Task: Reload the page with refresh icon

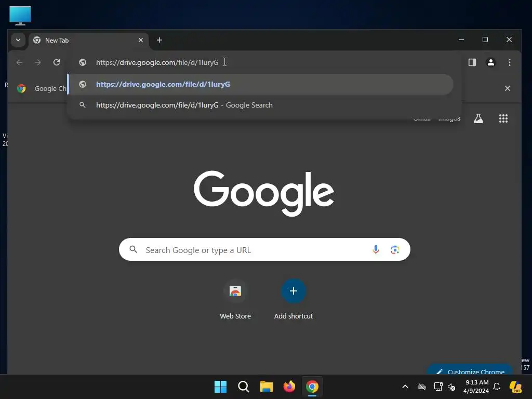Action: [x=57, y=62]
